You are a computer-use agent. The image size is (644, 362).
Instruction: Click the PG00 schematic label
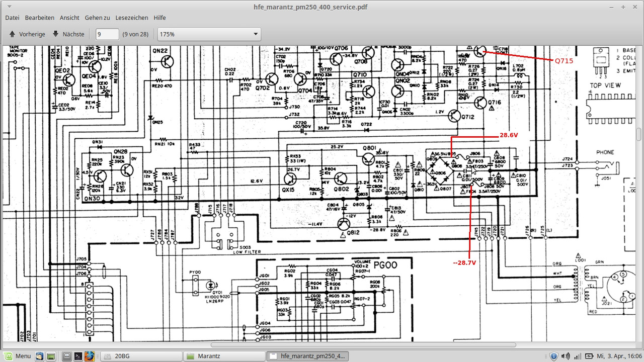coord(384,264)
